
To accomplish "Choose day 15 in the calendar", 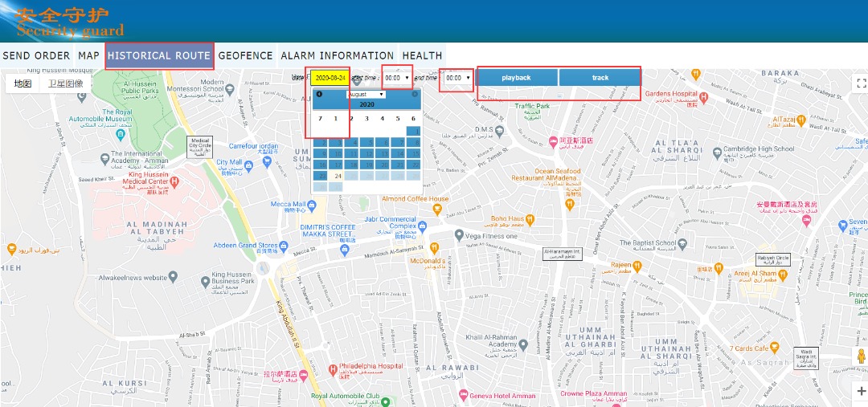I will pos(413,154).
